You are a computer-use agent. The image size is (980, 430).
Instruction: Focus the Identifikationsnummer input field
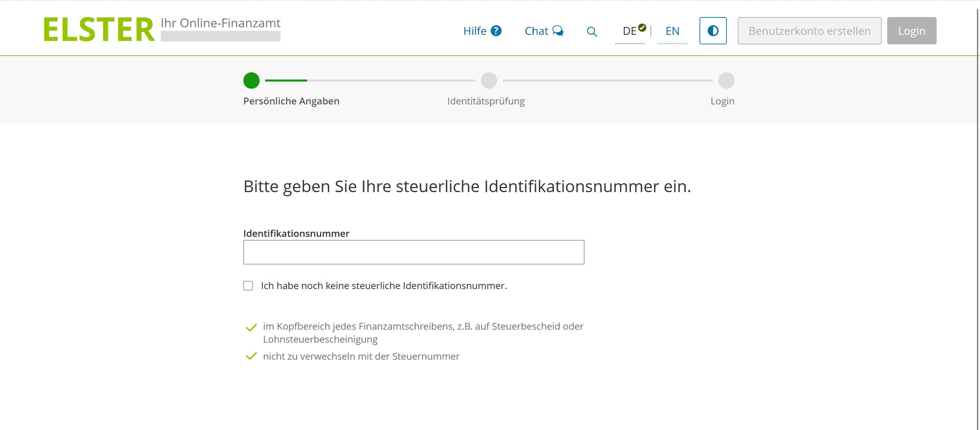[414, 252]
